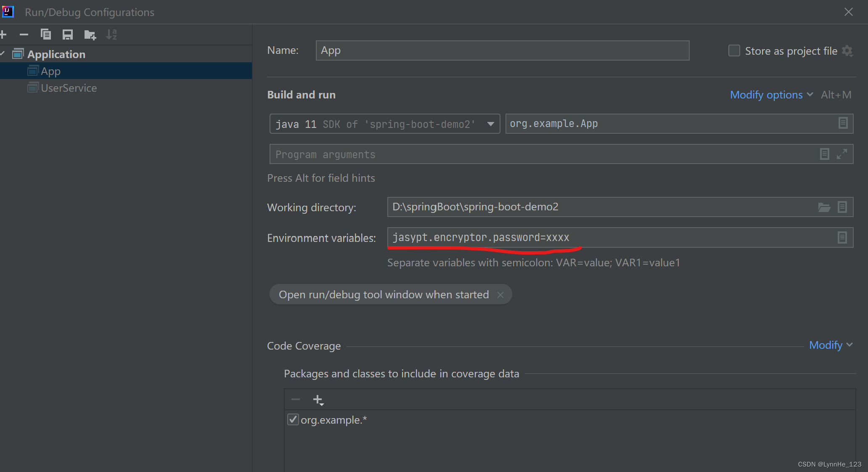This screenshot has height=472, width=868.
Task: Open environment variables editor icon
Action: (x=842, y=238)
